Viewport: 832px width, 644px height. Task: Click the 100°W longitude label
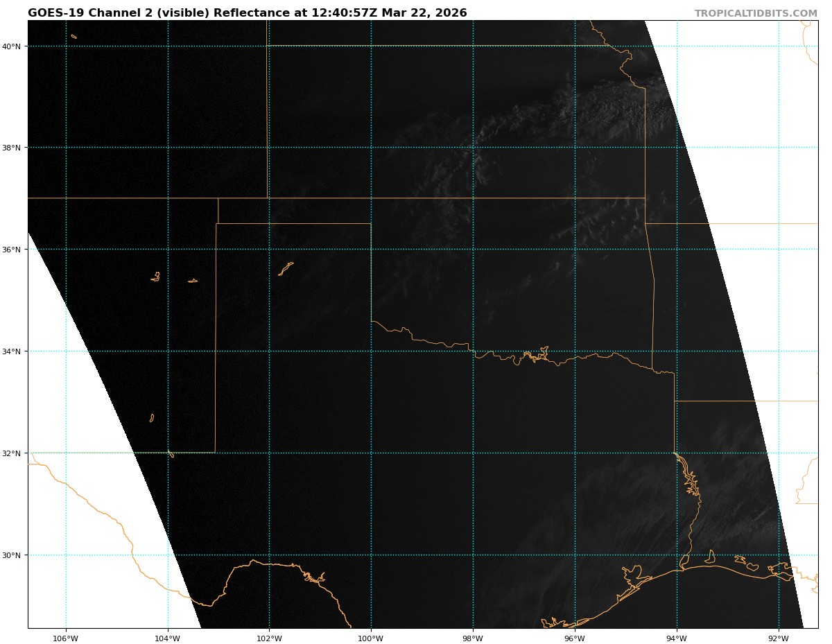point(371,638)
